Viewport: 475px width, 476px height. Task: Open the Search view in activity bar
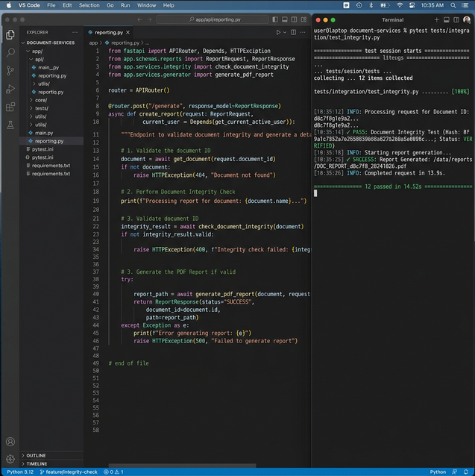click(x=10, y=52)
